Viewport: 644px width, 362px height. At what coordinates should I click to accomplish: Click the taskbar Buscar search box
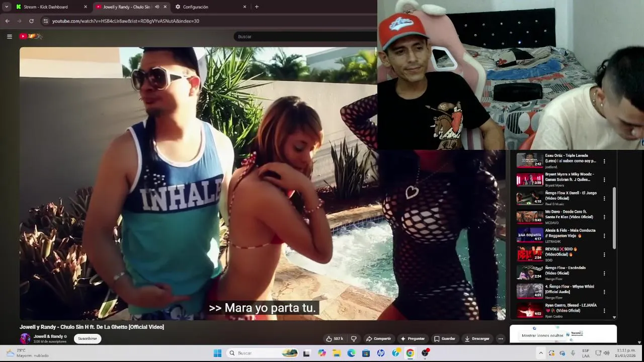[x=263, y=353]
